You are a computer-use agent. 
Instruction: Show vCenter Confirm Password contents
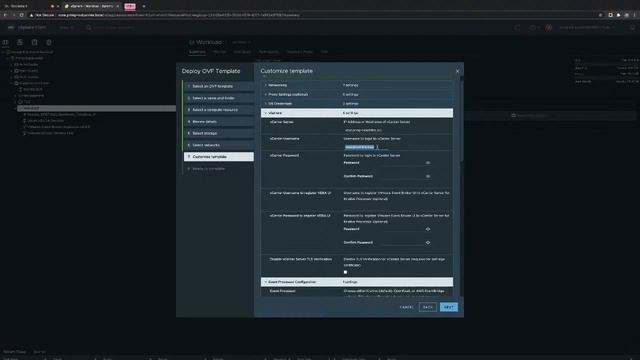pyautogui.click(x=428, y=176)
